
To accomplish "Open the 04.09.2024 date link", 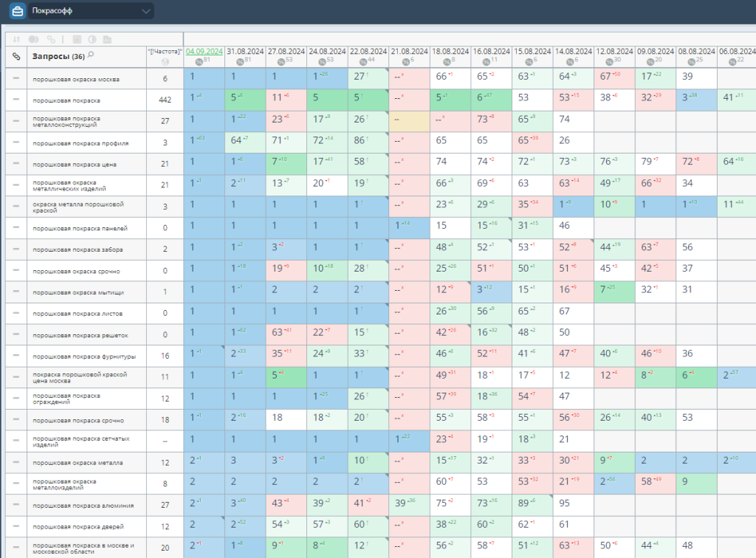I will click(x=204, y=51).
